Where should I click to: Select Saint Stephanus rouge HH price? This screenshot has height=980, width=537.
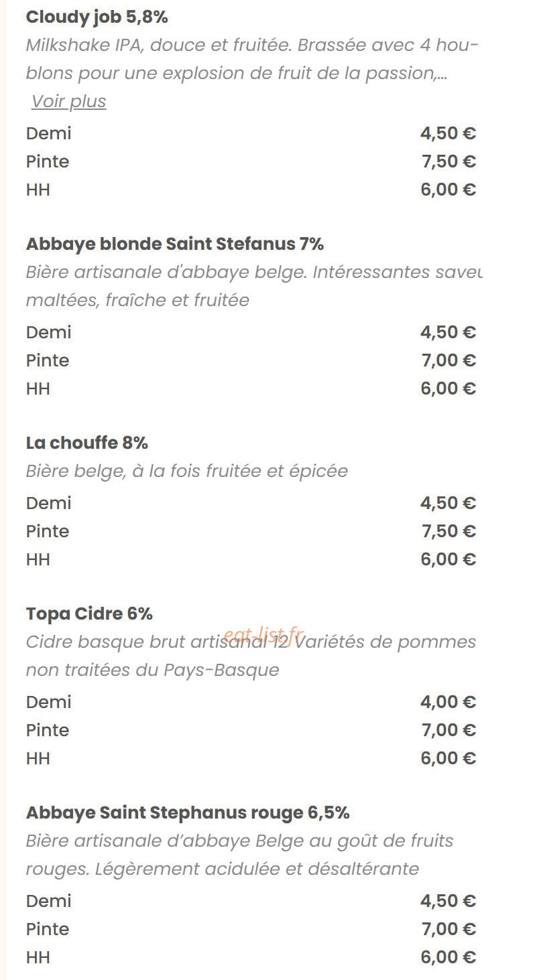pyautogui.click(x=448, y=957)
